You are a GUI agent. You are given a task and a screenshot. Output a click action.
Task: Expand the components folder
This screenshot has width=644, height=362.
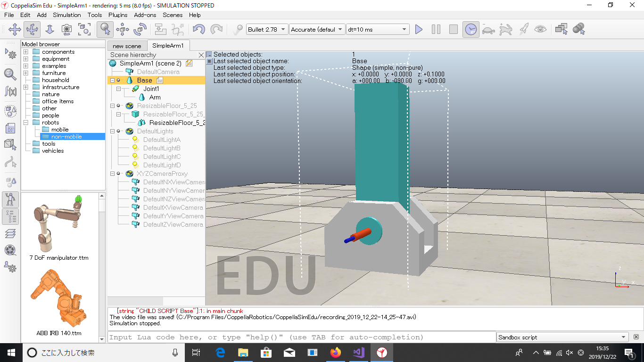25,52
